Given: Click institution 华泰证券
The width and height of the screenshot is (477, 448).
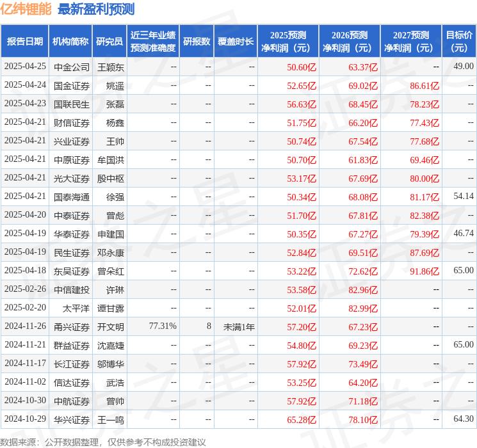Looking at the screenshot, I should tap(72, 234).
